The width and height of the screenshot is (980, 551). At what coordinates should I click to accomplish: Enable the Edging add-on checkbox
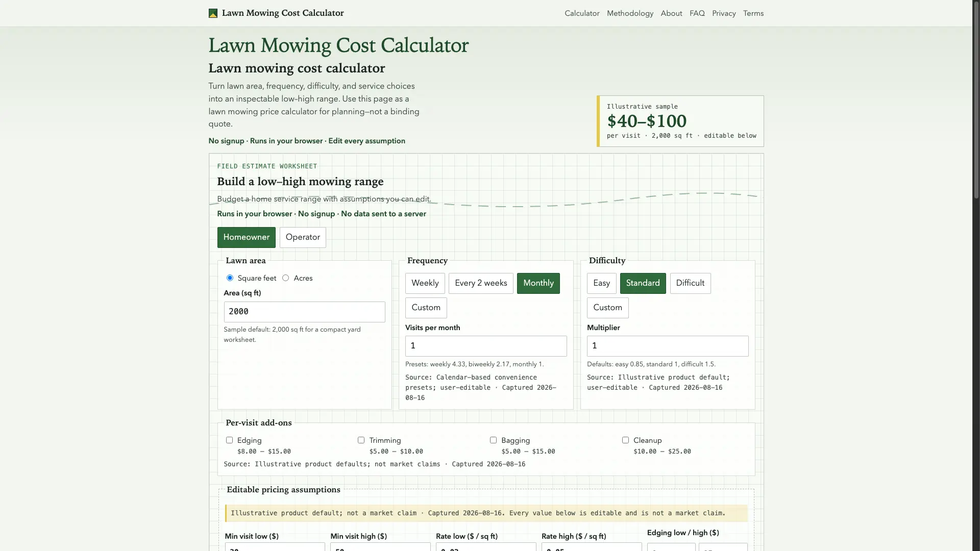[x=229, y=440]
